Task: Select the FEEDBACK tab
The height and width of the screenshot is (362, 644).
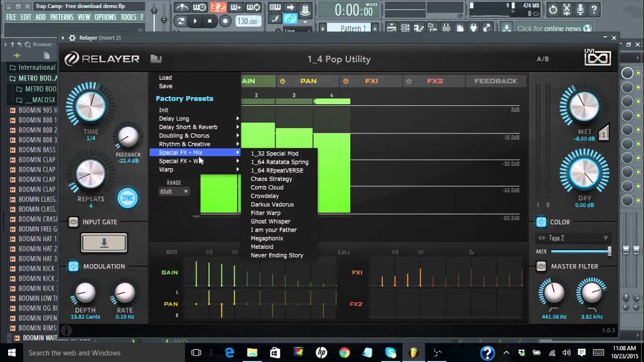Action: pyautogui.click(x=496, y=81)
